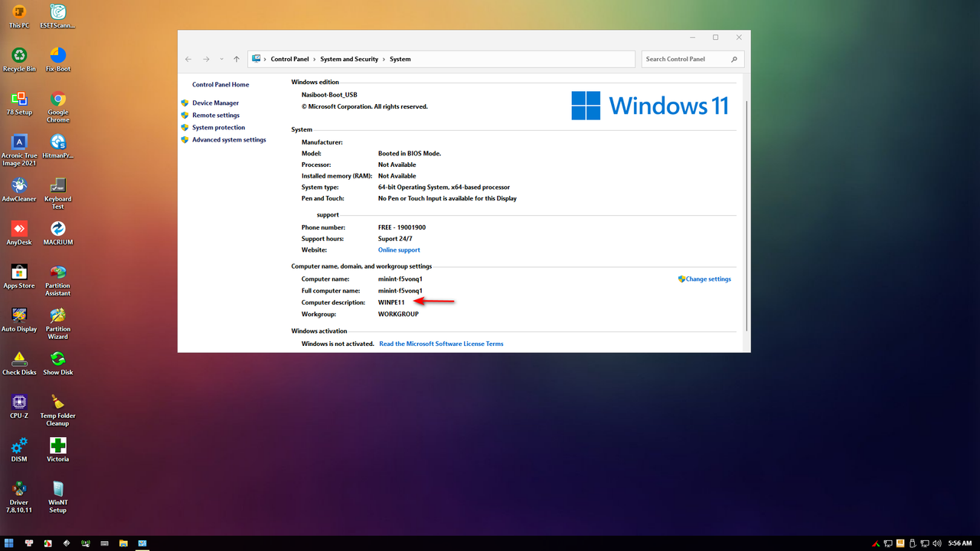Open This PC desktop icon

(x=19, y=16)
